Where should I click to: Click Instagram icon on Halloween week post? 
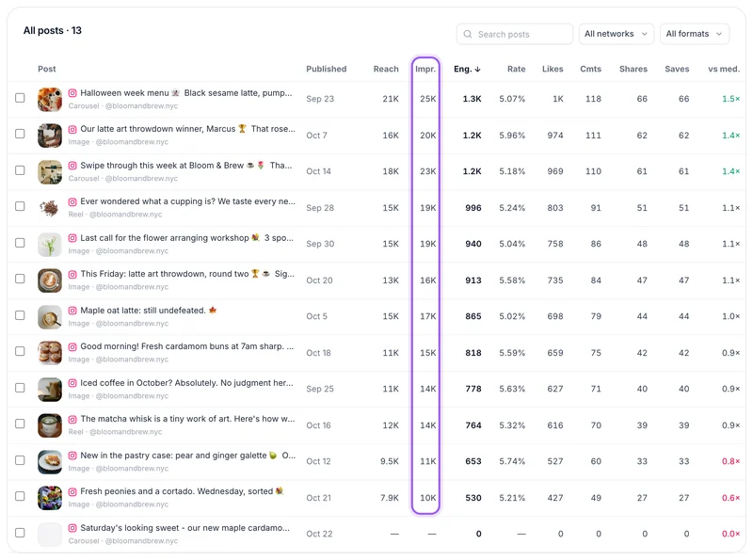(x=72, y=92)
